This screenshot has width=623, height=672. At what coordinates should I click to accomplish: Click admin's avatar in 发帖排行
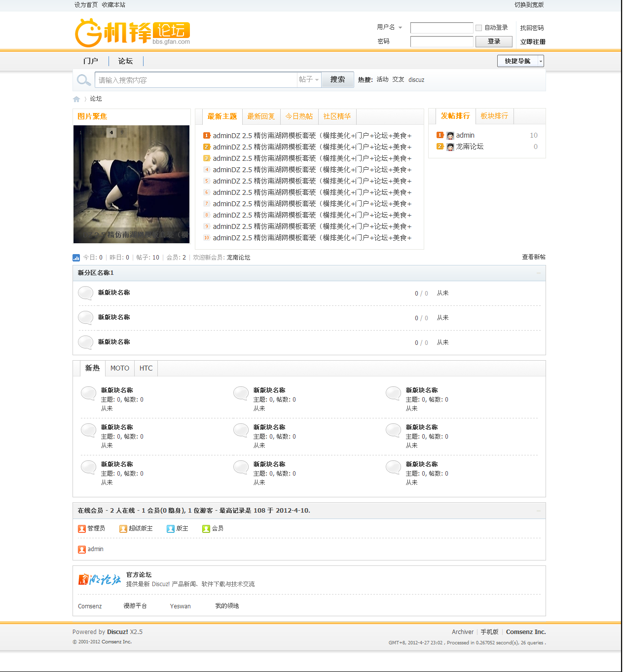click(450, 136)
